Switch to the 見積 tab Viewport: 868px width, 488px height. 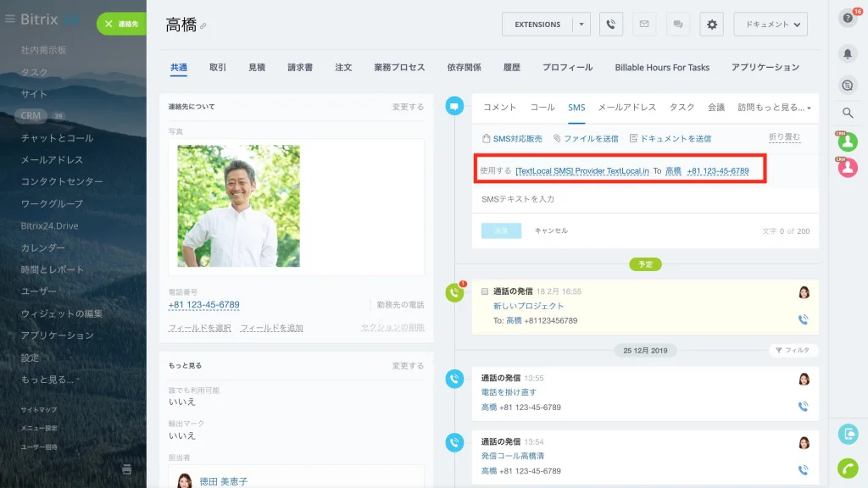(257, 68)
